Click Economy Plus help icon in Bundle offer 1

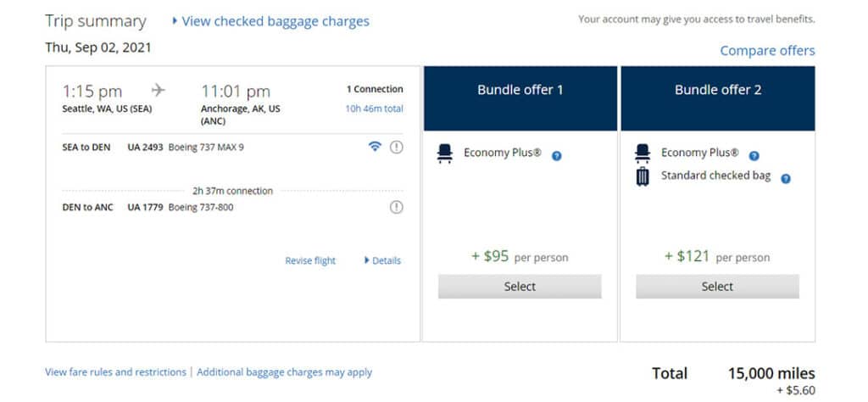557,156
